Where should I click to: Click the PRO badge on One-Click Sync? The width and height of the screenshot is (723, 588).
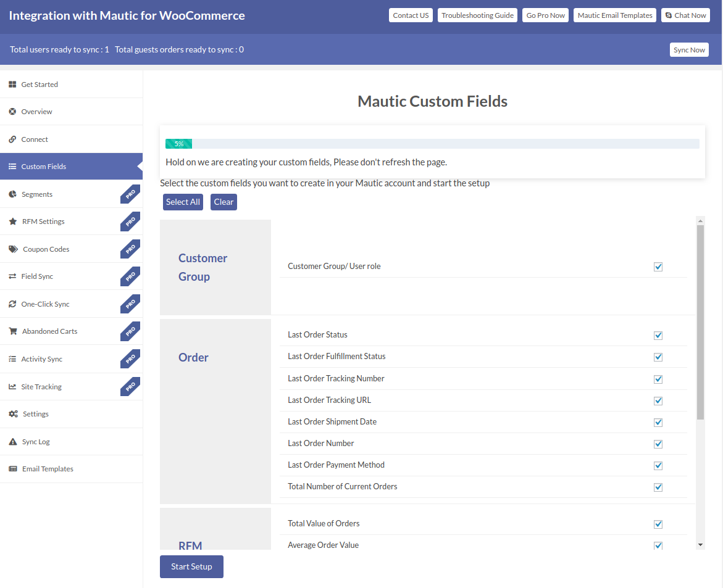[x=130, y=304]
